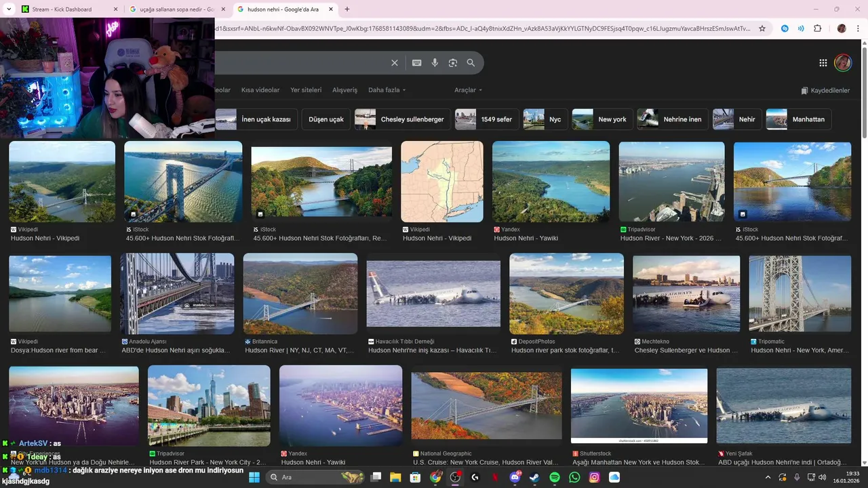Close the hudson nehri search tab
The height and width of the screenshot is (488, 868).
click(x=330, y=9)
